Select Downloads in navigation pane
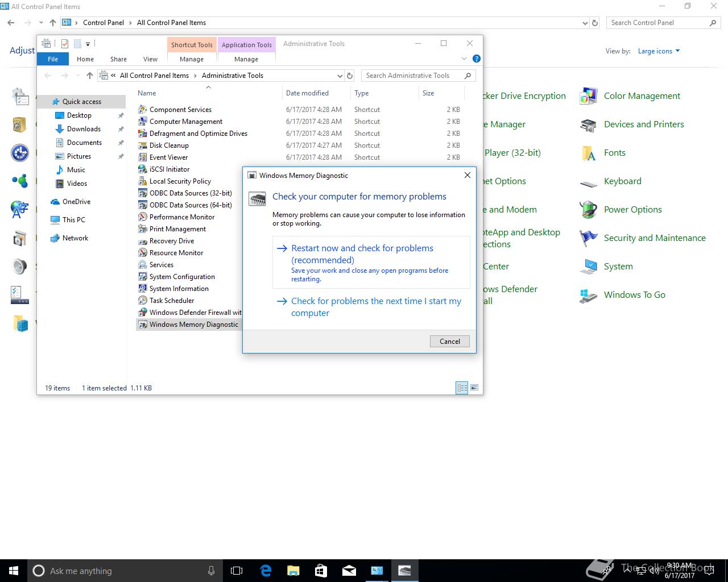Viewport: 728px width, 582px height. [x=84, y=129]
